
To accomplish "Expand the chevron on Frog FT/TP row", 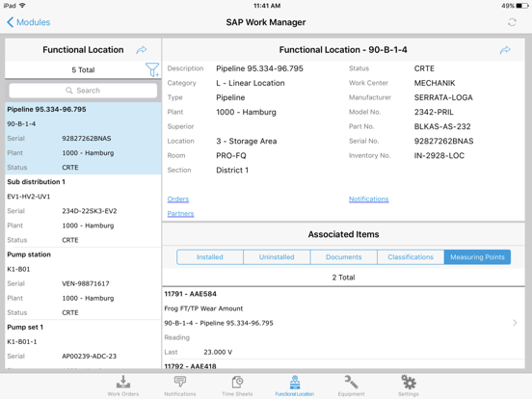I will [515, 323].
